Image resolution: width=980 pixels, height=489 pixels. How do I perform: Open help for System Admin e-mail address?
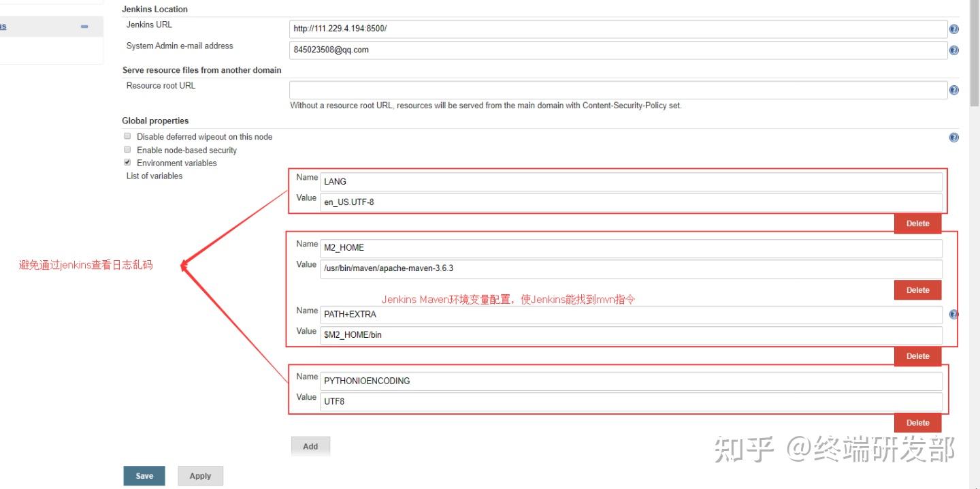click(x=953, y=50)
